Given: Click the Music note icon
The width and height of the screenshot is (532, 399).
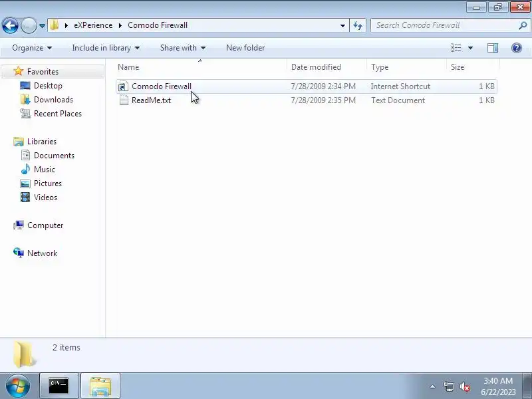Looking at the screenshot, I should [25, 170].
